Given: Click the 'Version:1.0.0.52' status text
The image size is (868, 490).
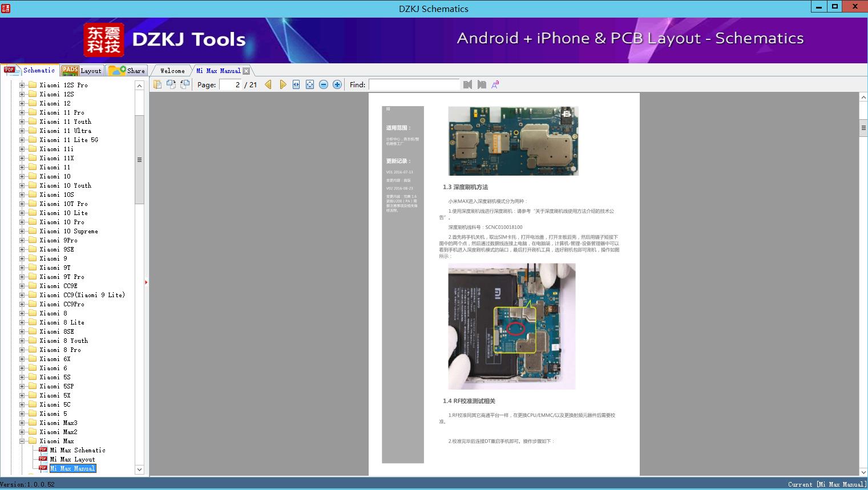Looking at the screenshot, I should coord(27,484).
